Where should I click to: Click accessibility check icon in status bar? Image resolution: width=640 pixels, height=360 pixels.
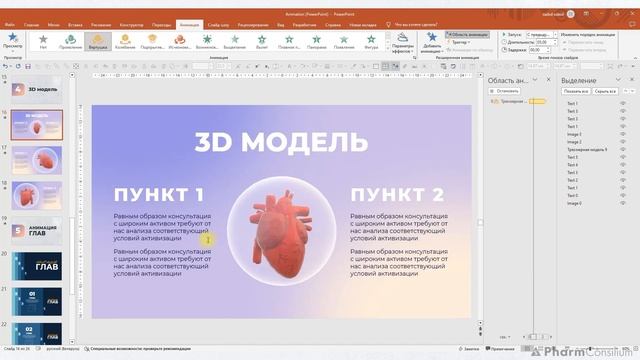[87, 349]
